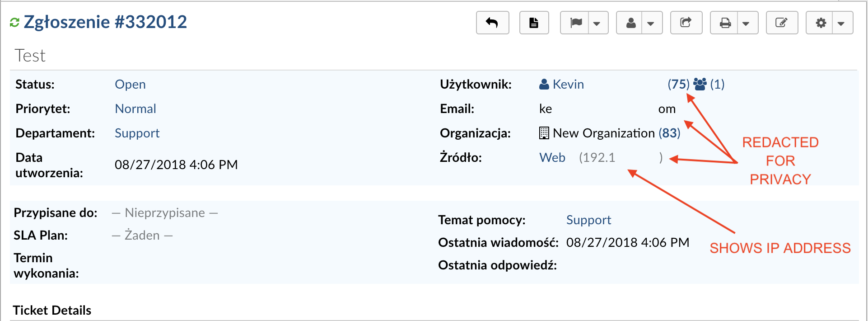Viewport: 868px width, 321px height.
Task: Open the print options dropdown arrow
Action: [746, 24]
